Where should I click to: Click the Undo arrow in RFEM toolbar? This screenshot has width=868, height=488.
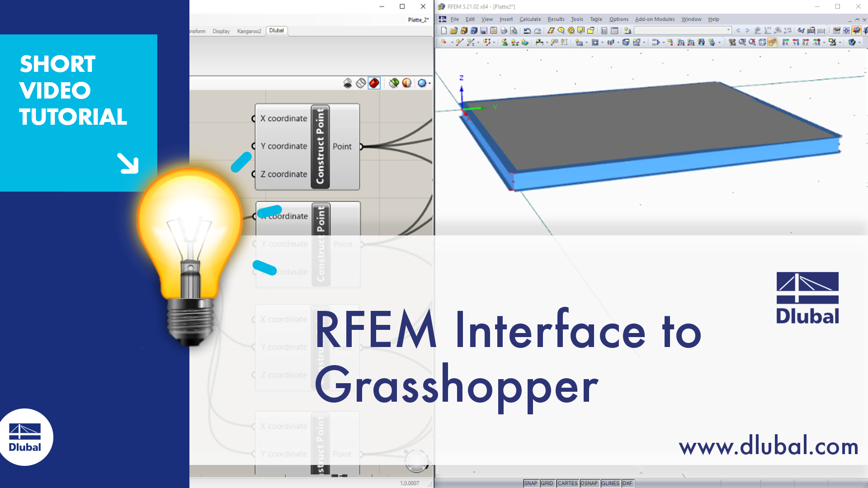tap(527, 31)
